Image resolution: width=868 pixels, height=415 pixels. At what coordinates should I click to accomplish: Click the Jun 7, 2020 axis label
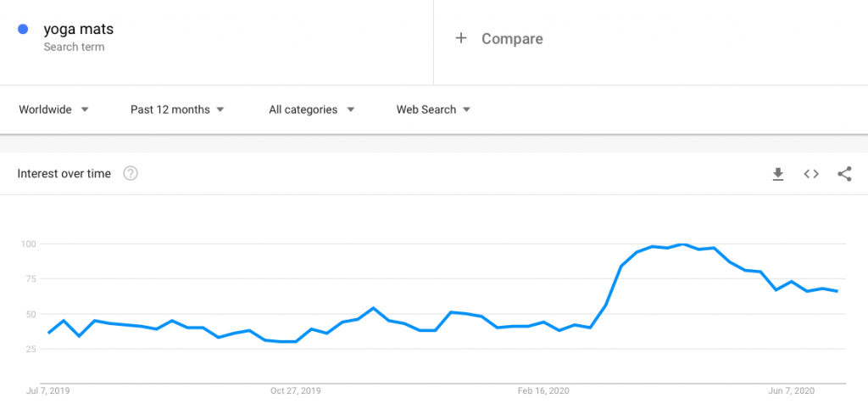792,391
